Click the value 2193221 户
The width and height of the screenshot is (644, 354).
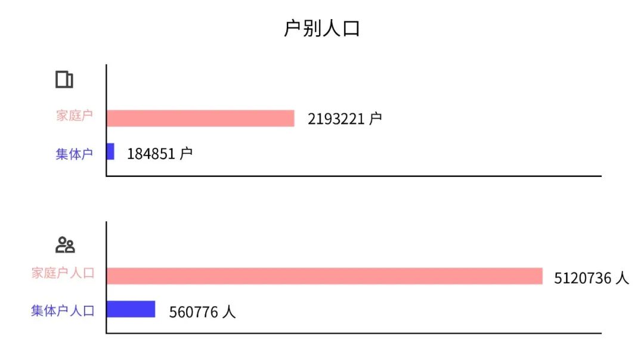344,119
